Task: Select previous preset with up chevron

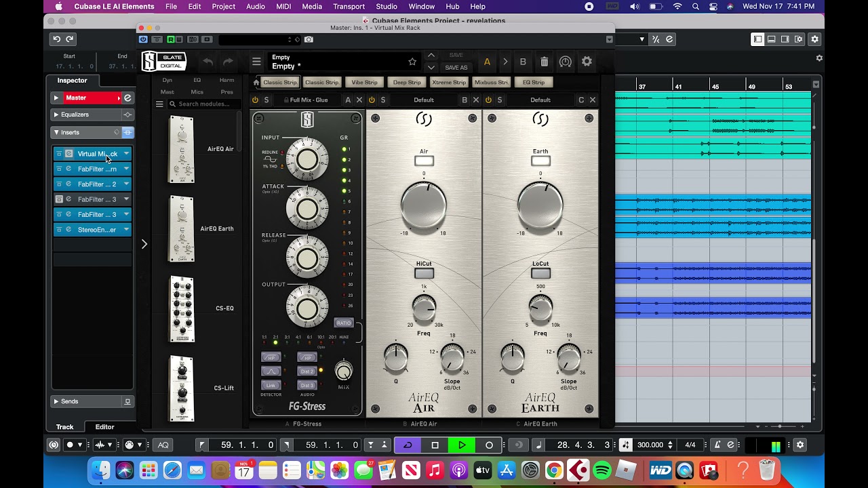Action: [x=431, y=56]
